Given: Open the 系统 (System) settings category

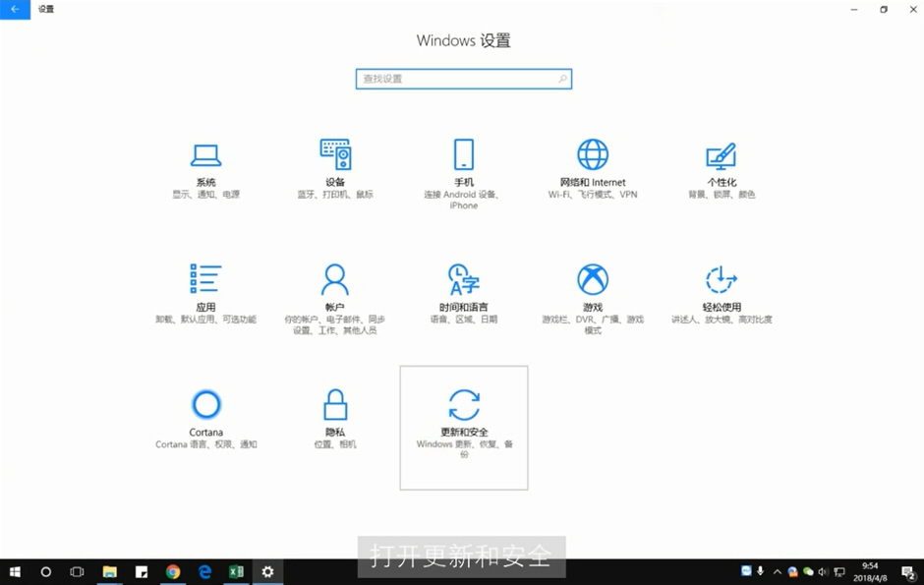Looking at the screenshot, I should click(205, 170).
